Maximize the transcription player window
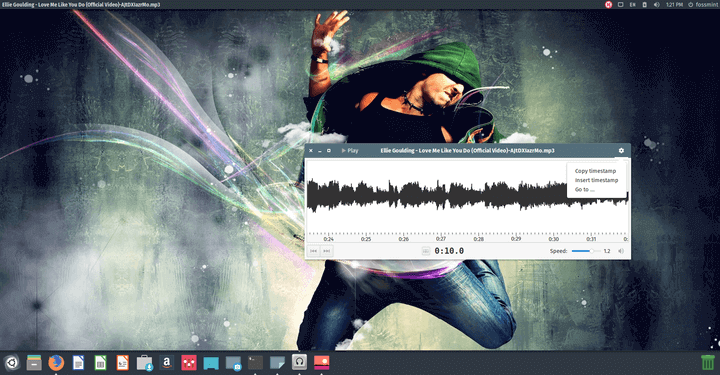 click(329, 151)
